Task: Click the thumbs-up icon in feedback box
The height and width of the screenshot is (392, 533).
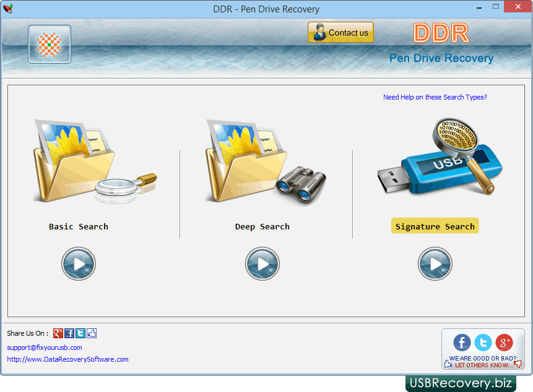Action: [448, 364]
